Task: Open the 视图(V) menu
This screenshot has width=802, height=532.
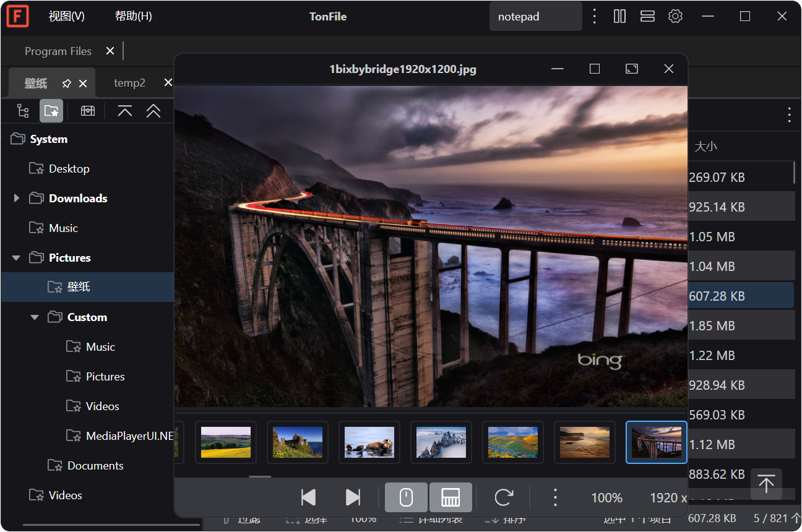Action: [66, 17]
